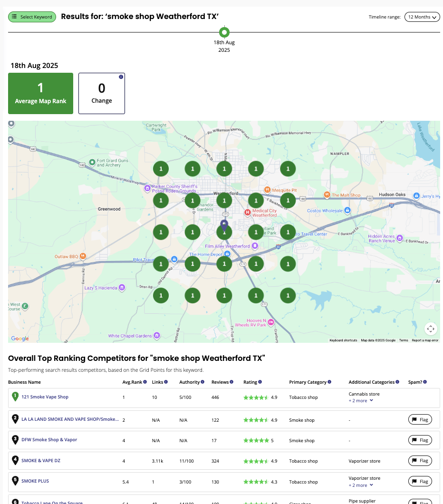
Task: Click the Outlaw BBQ restaurant map marker
Action: [83, 256]
